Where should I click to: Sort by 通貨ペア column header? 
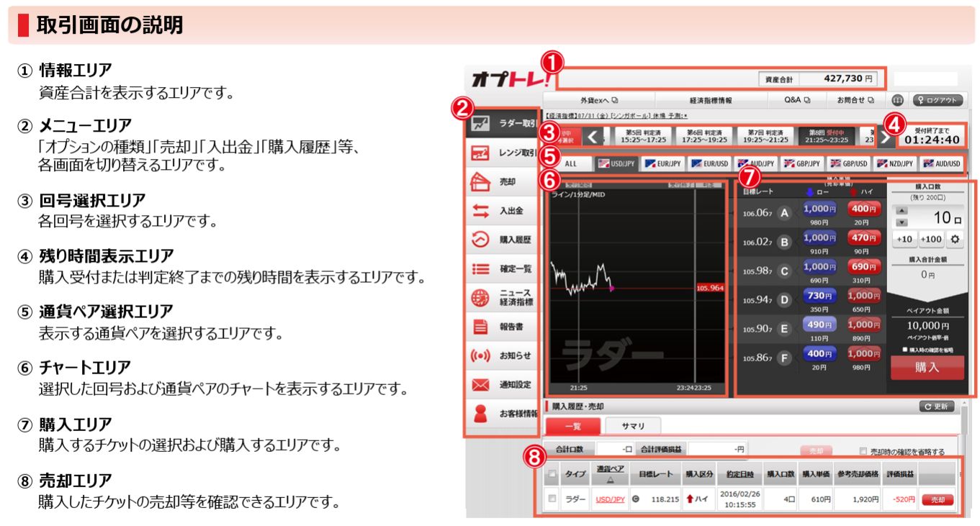point(610,473)
